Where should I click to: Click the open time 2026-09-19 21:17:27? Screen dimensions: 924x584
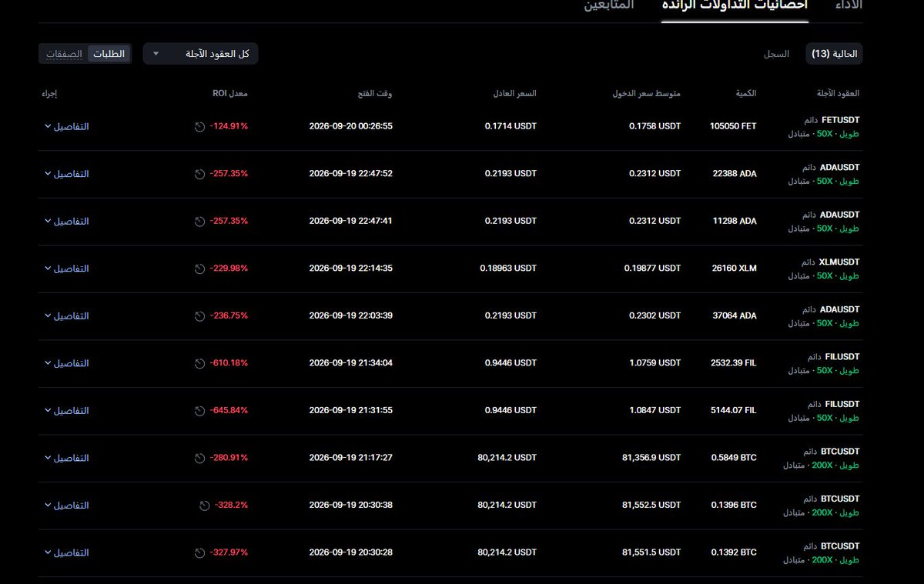coord(350,458)
